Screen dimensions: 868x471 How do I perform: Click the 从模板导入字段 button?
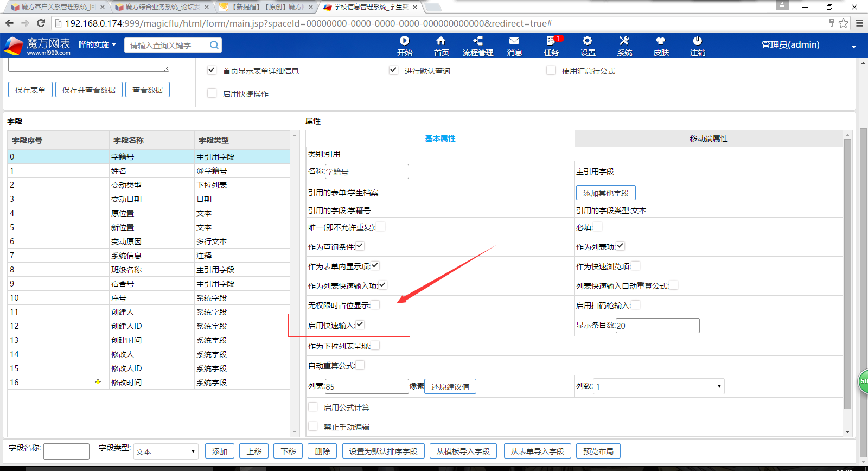click(463, 451)
